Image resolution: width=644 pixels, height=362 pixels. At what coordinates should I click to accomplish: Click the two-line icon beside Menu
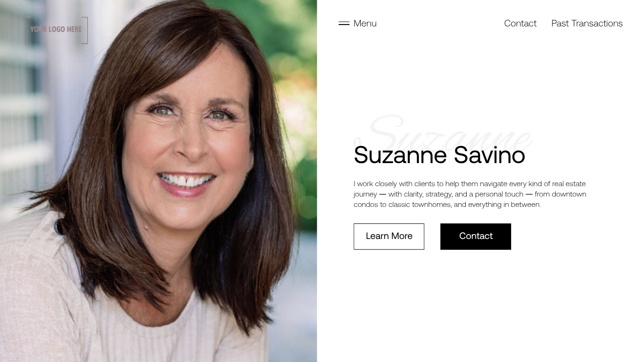[x=344, y=23]
